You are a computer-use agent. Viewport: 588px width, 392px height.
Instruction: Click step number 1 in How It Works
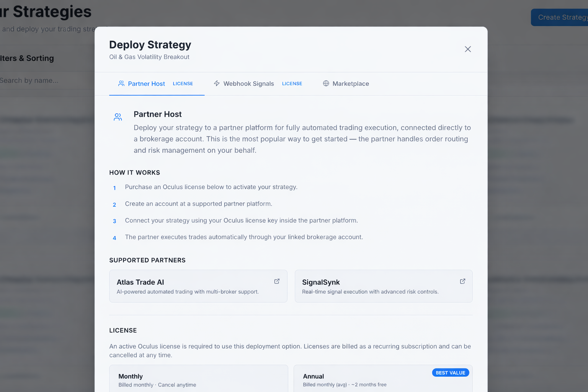coord(114,188)
